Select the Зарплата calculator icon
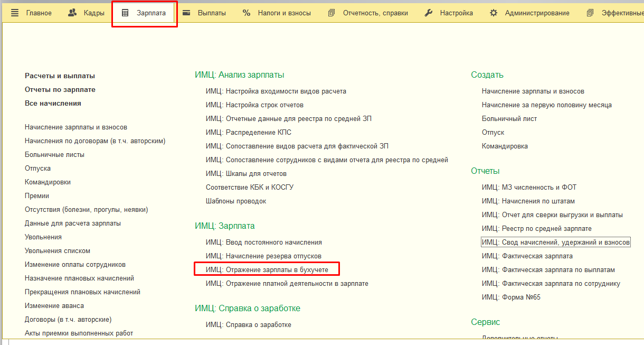 pyautogui.click(x=126, y=12)
